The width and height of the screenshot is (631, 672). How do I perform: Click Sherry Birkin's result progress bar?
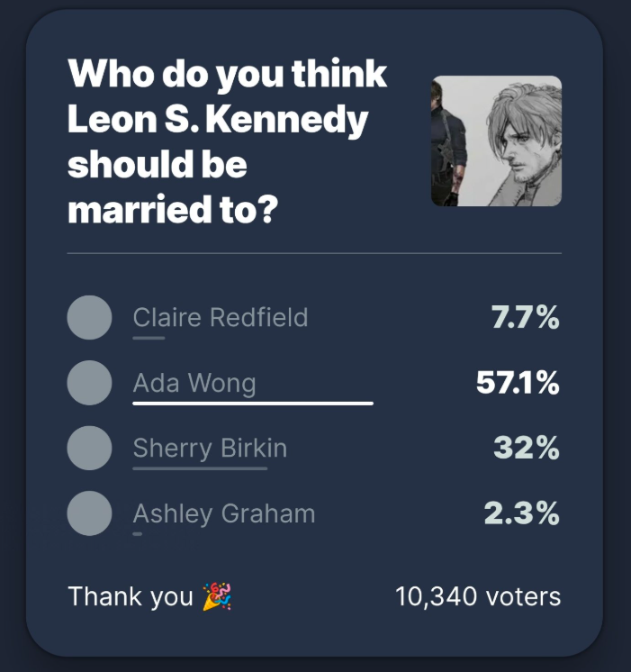(200, 468)
